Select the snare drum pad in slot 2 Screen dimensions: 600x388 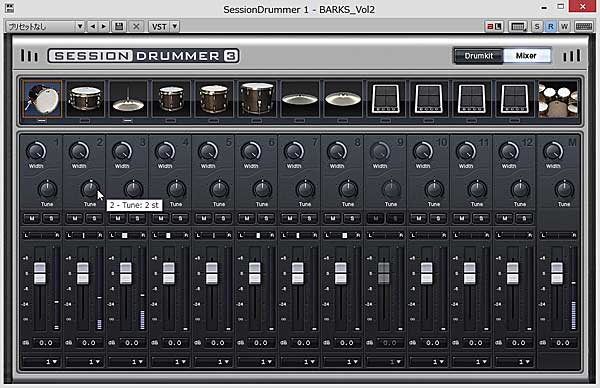click(x=85, y=99)
